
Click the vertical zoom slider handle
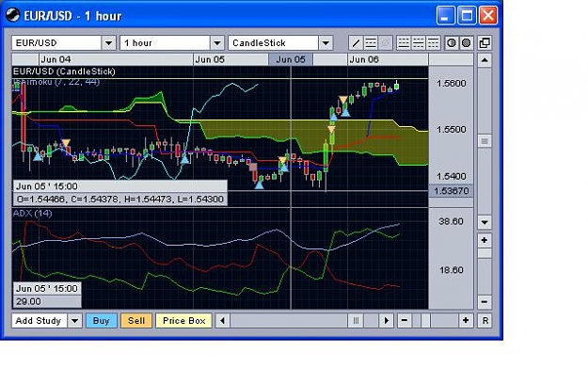(x=485, y=253)
